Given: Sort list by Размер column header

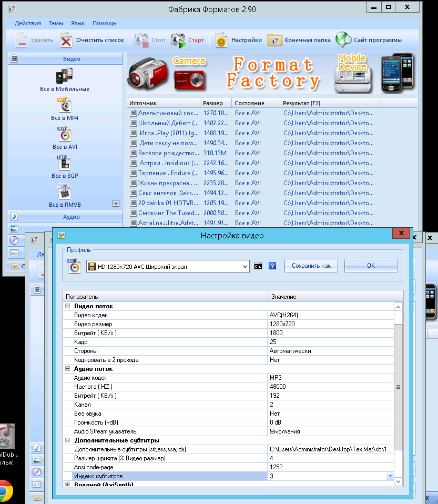Looking at the screenshot, I should 216,103.
